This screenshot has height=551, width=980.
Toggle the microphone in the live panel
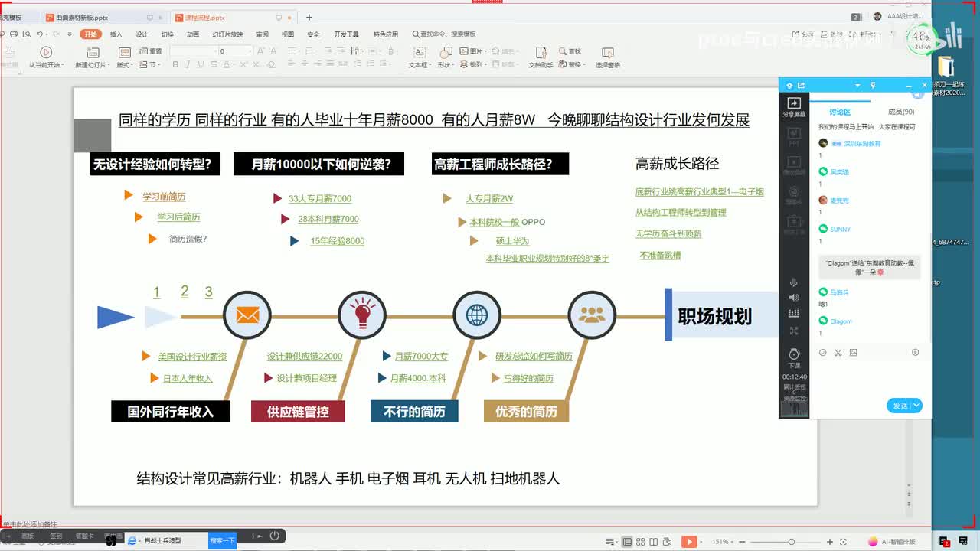[x=794, y=283]
